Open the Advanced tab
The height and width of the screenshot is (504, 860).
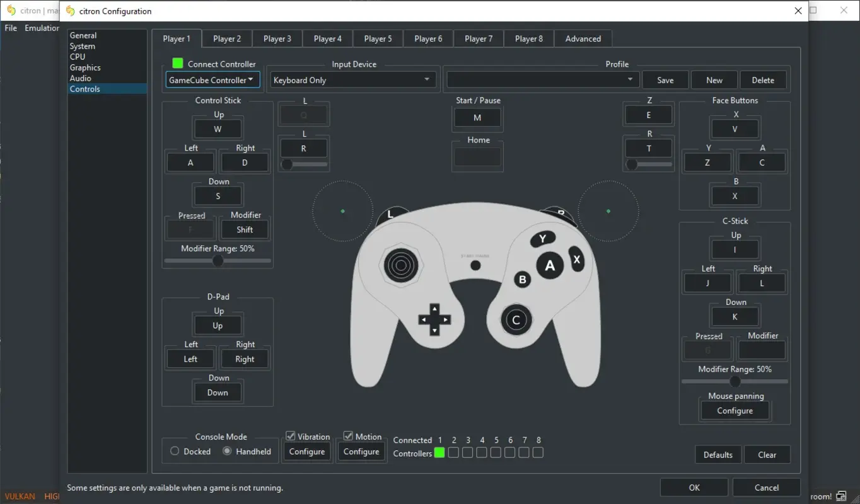click(582, 38)
